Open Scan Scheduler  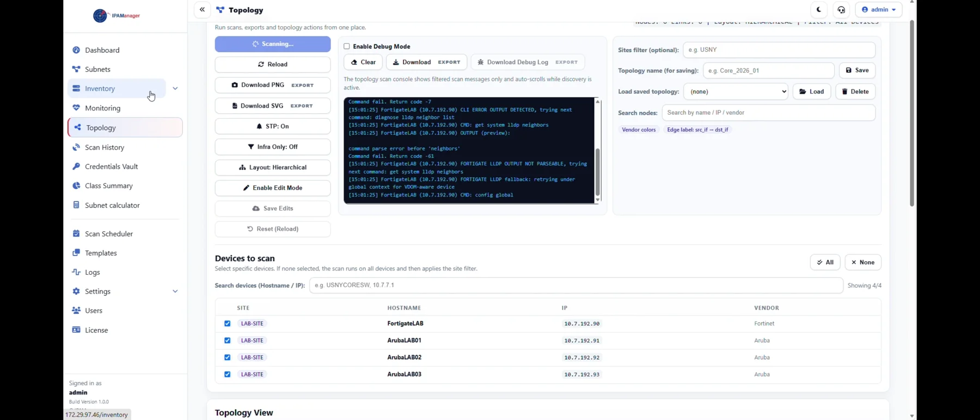[x=109, y=234]
